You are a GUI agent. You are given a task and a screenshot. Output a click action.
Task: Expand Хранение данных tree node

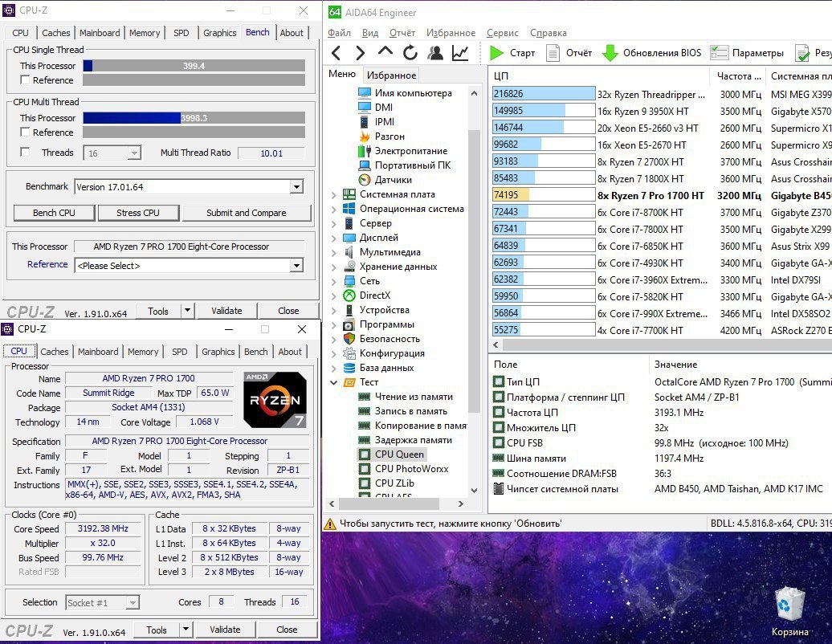tap(334, 267)
